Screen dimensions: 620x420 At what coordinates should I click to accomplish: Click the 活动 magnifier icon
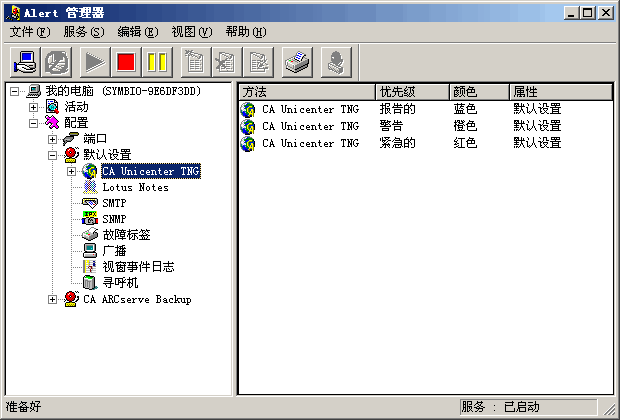tap(52, 107)
